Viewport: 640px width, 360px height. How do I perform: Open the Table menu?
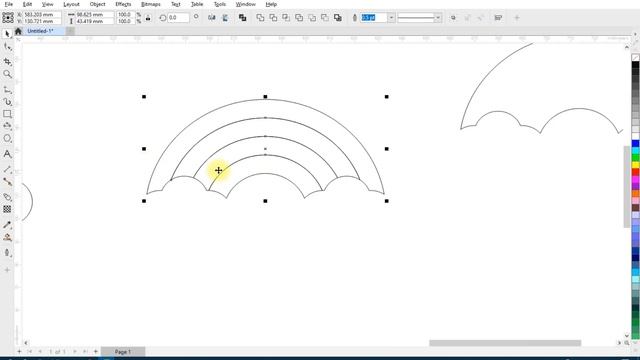click(197, 4)
